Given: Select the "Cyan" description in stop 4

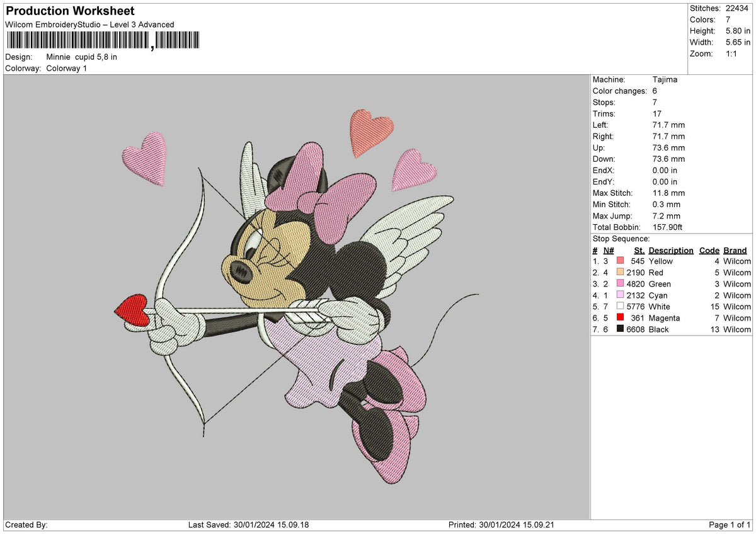Looking at the screenshot, I should click(658, 295).
